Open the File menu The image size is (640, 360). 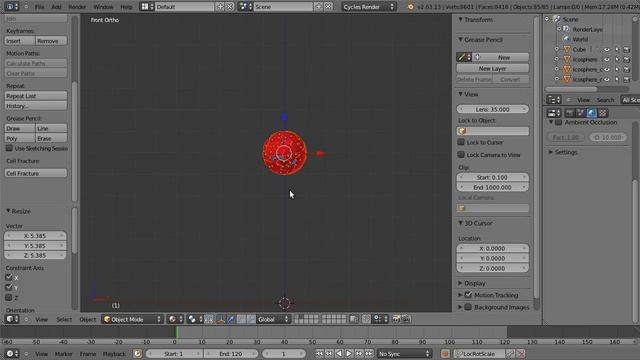point(39,7)
